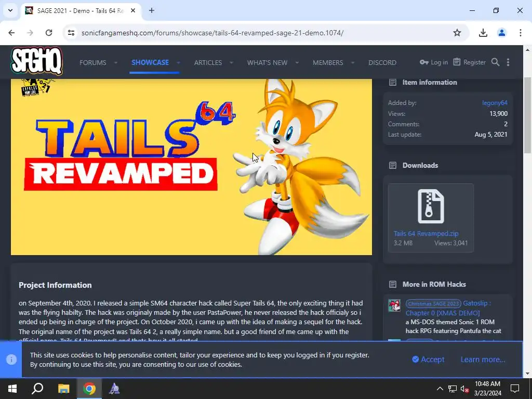Click the page vertical scrollbar thumb
532x399 pixels.
(x=527, y=115)
